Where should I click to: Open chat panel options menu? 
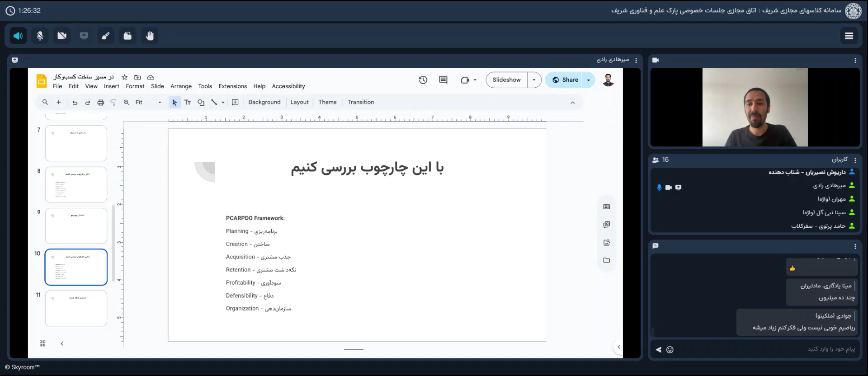855,246
